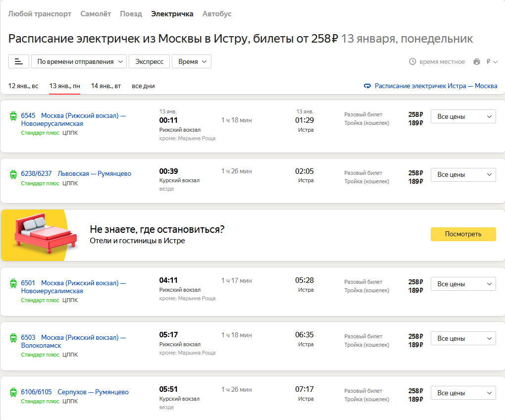Open route Москва (Рижский вокзал) — Волоколамск link
505x420 pixels.
[73, 341]
